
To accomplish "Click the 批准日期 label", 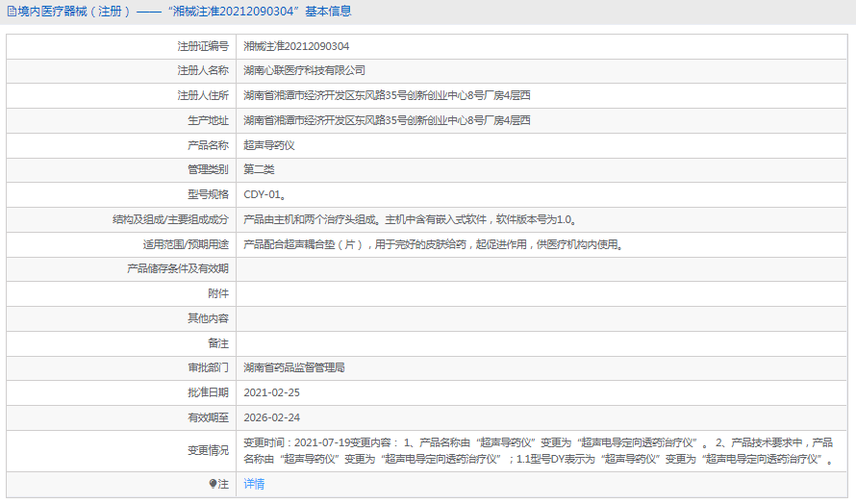I will pyautogui.click(x=208, y=392).
